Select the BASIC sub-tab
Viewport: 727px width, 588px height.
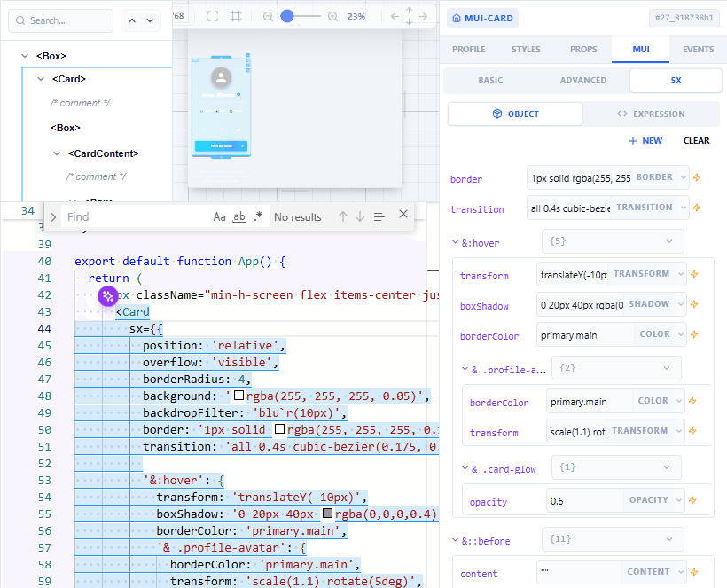pyautogui.click(x=490, y=80)
